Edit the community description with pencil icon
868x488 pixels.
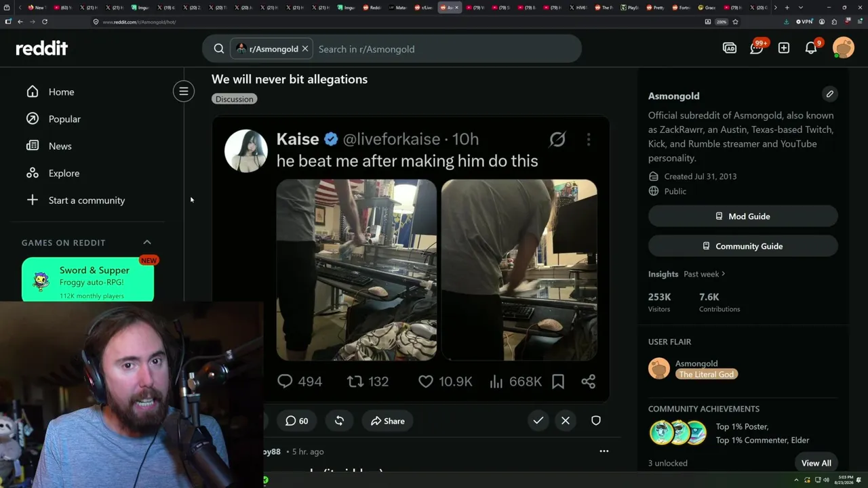point(830,94)
